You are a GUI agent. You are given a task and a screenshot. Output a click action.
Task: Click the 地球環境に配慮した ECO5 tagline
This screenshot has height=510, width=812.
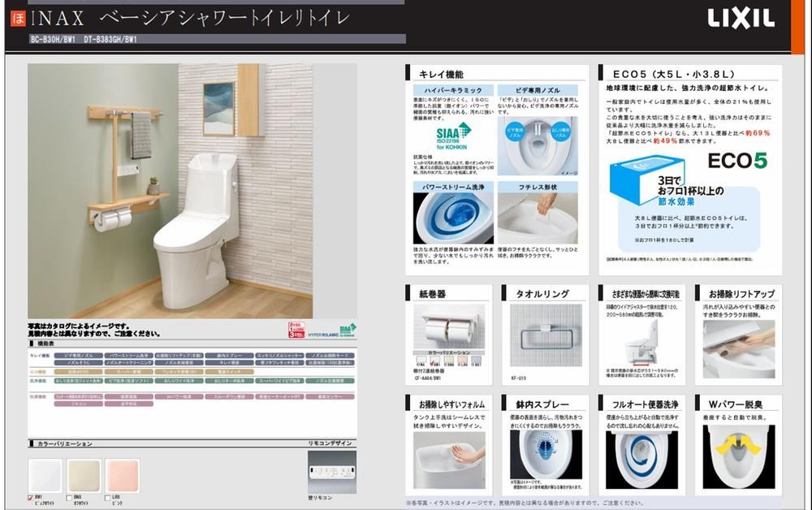(688, 89)
